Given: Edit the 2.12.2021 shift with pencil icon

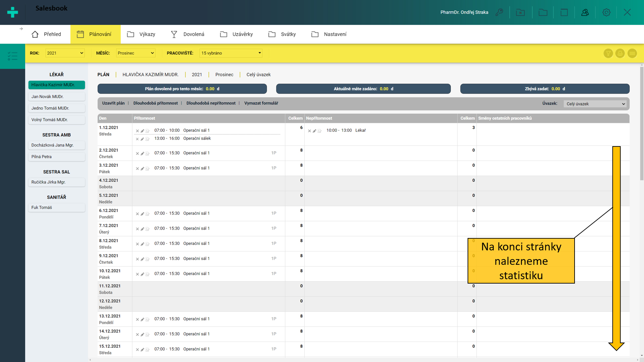Looking at the screenshot, I should 142,154.
